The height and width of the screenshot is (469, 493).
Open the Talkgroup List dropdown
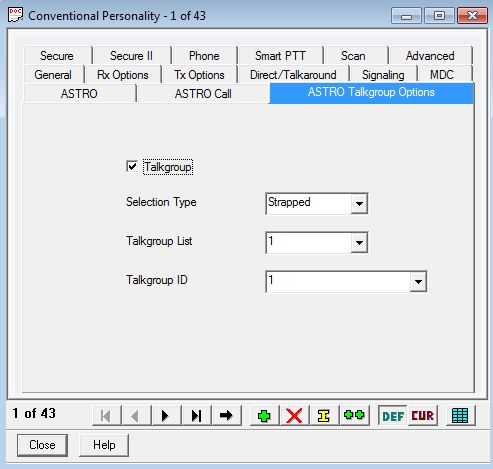click(359, 242)
